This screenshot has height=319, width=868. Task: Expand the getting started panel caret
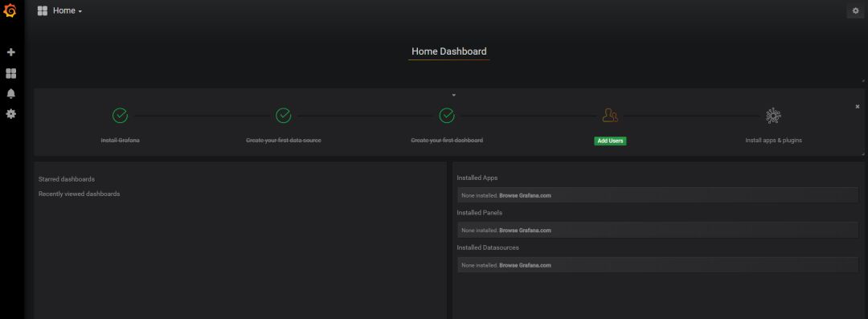[454, 96]
